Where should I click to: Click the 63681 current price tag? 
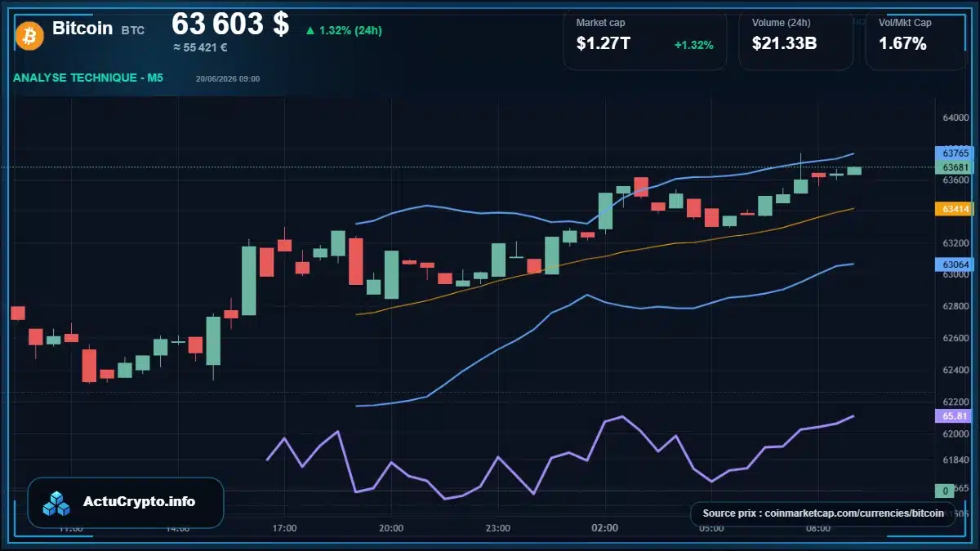[x=955, y=167]
